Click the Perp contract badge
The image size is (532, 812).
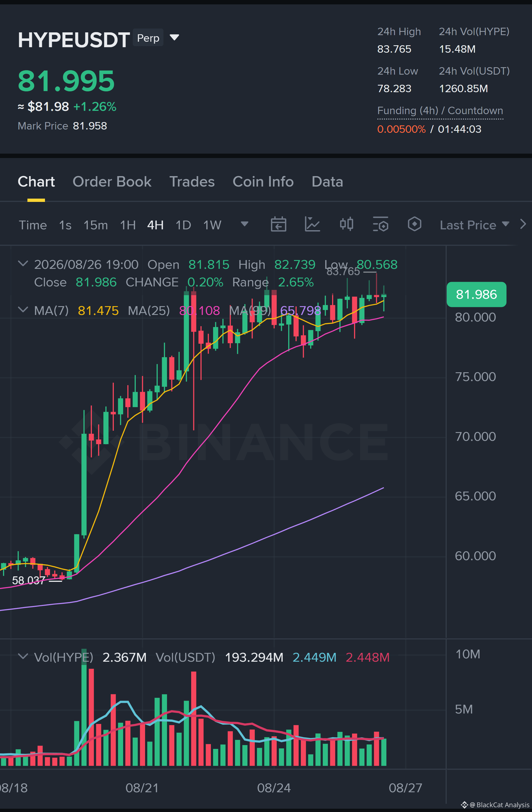[148, 38]
